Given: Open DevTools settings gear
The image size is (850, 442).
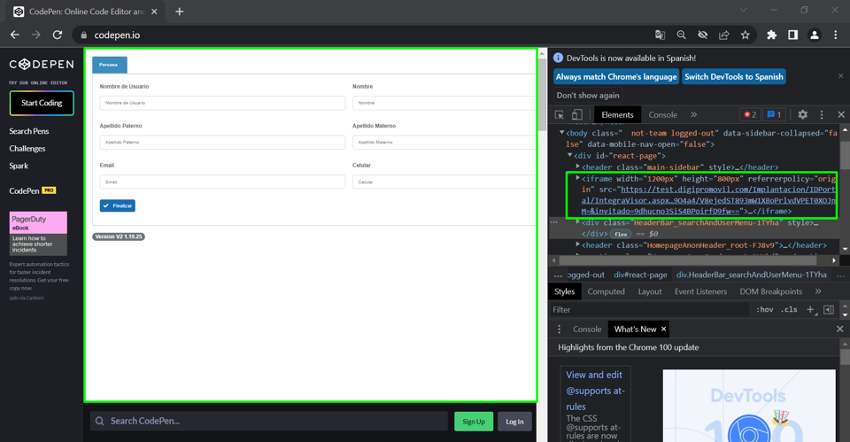Looking at the screenshot, I should 802,115.
